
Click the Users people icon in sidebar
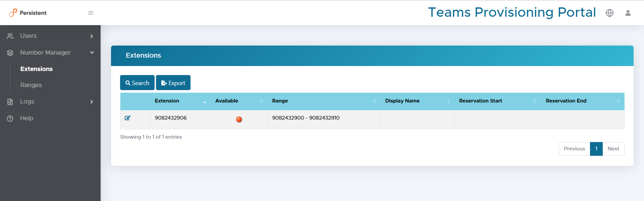10,36
